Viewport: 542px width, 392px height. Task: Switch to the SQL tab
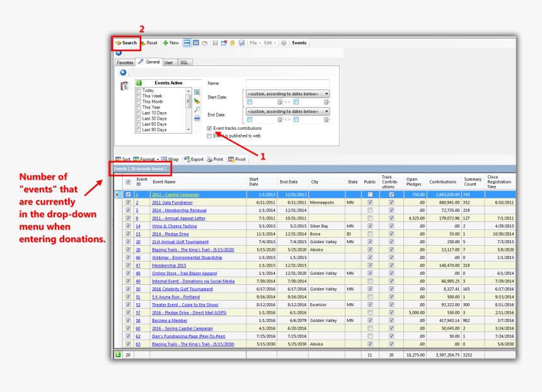click(183, 62)
